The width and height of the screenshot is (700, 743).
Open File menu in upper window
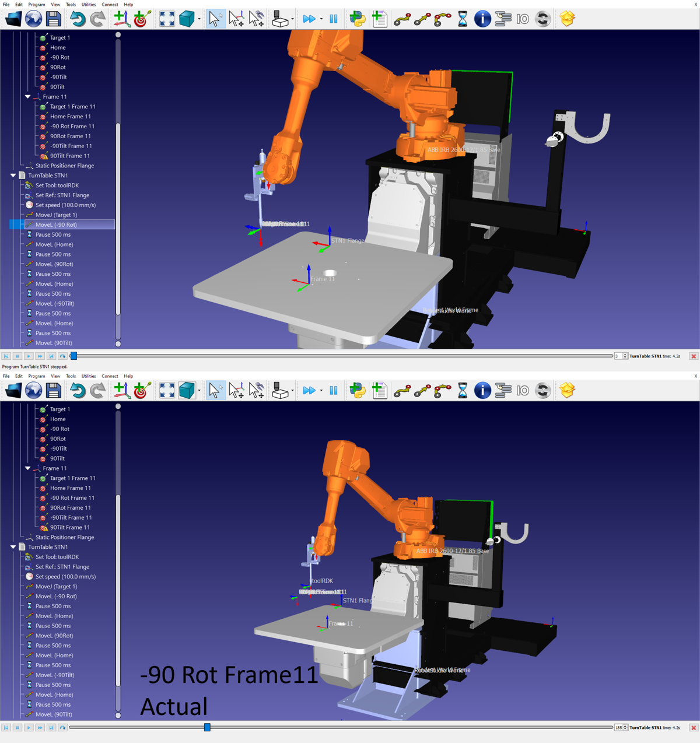click(6, 5)
